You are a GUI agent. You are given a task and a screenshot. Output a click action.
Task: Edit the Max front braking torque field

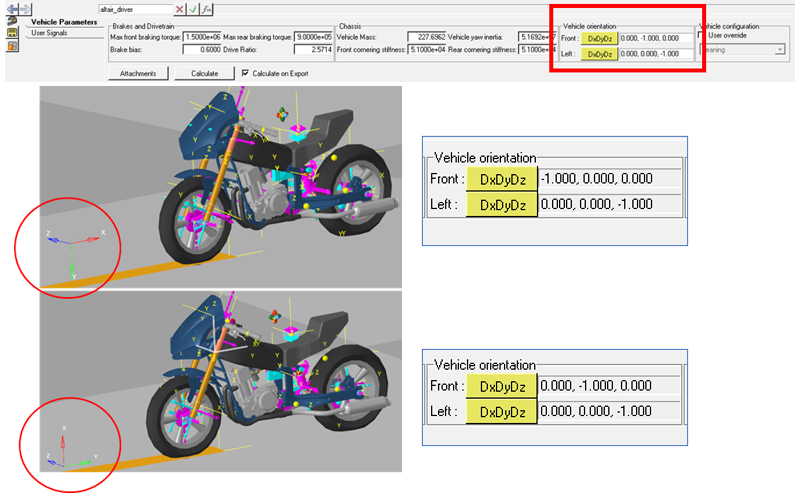202,36
